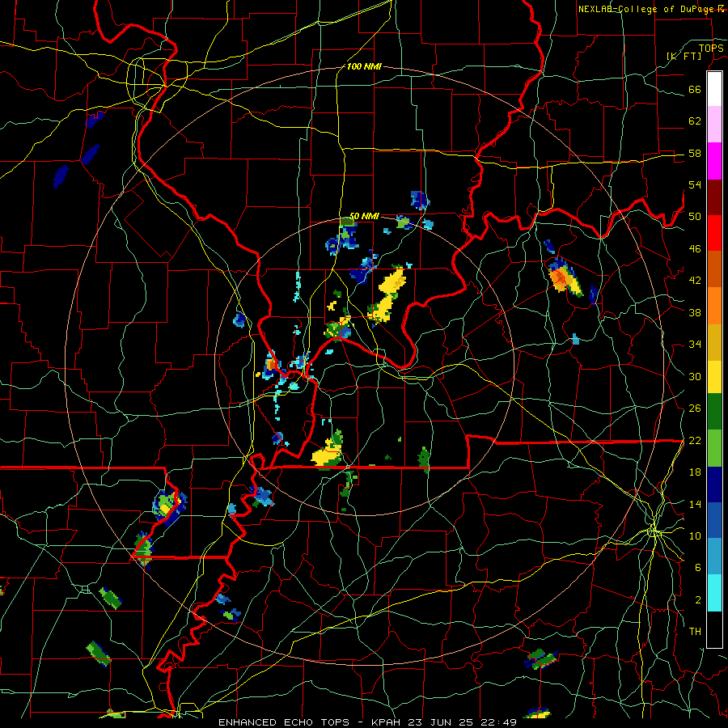Select the 38 legend value

click(695, 312)
